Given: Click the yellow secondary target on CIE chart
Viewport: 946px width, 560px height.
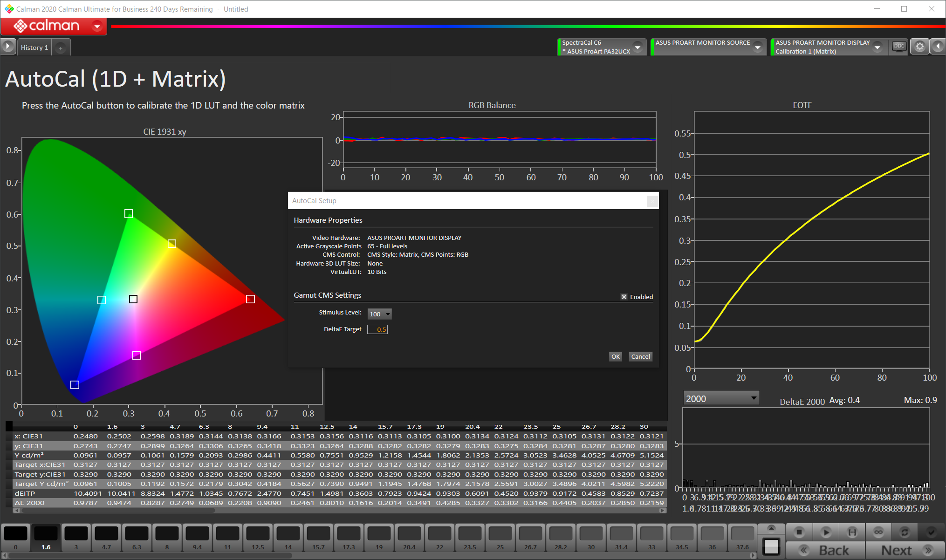Looking at the screenshot, I should pos(172,244).
